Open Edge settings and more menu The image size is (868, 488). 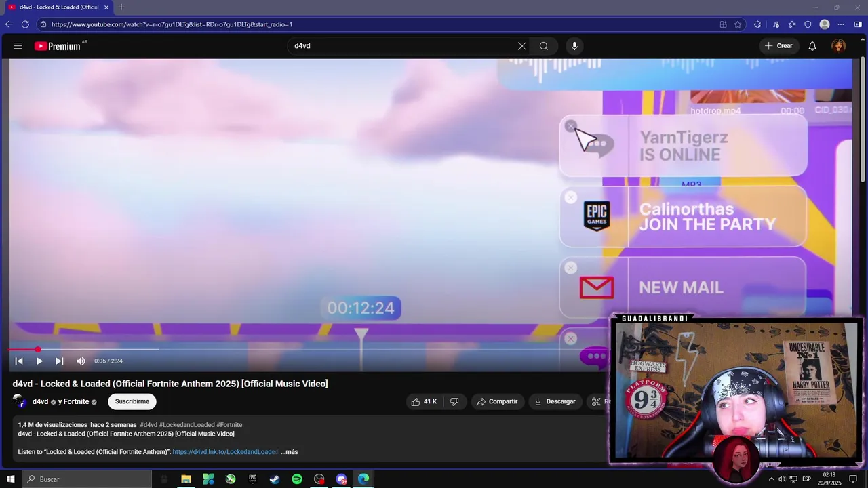point(841,24)
